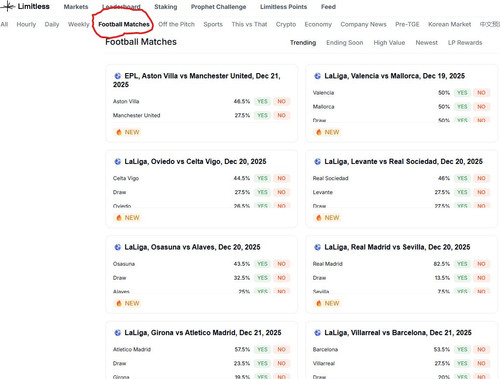Open This vs That category
Viewport: 500px width, 379px height.
coord(249,24)
